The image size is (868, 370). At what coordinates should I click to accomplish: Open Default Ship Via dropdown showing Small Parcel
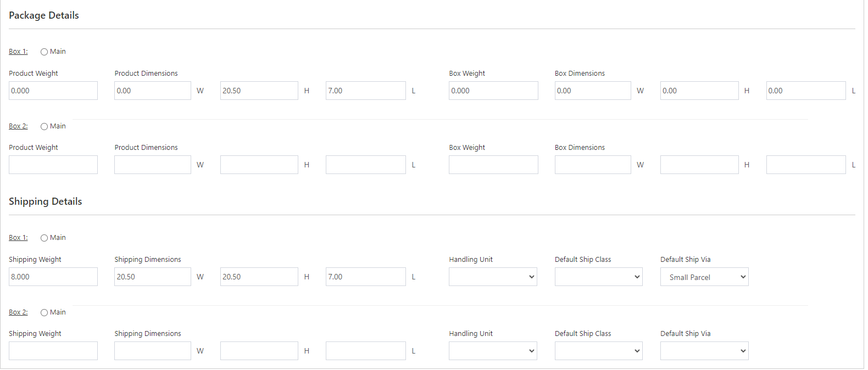[x=704, y=277]
